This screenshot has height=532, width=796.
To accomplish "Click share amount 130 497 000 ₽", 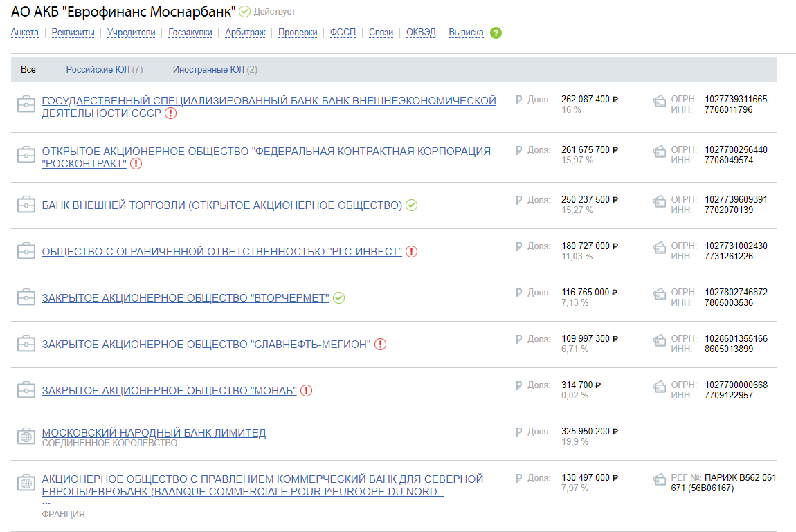I will tap(589, 478).
